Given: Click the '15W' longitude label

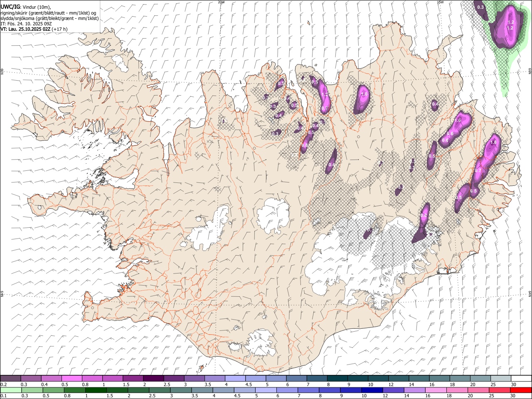Looking at the screenshot, I should click(x=440, y=2).
